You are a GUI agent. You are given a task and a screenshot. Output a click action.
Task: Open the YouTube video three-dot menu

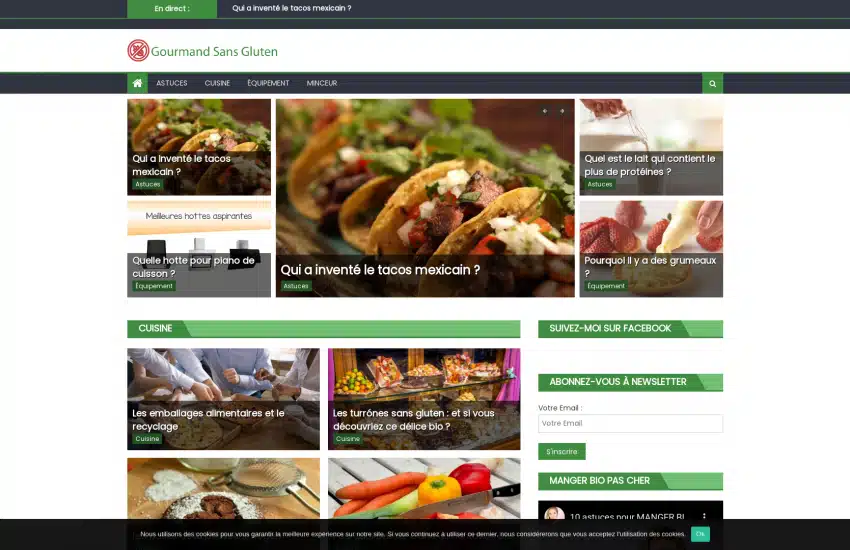[x=705, y=517]
